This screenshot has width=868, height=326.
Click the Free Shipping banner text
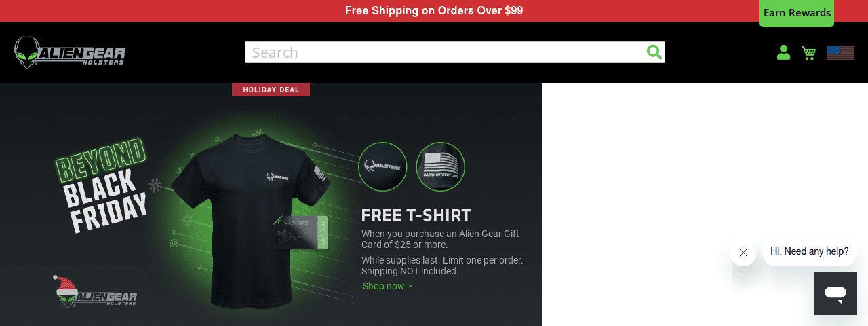tap(434, 11)
